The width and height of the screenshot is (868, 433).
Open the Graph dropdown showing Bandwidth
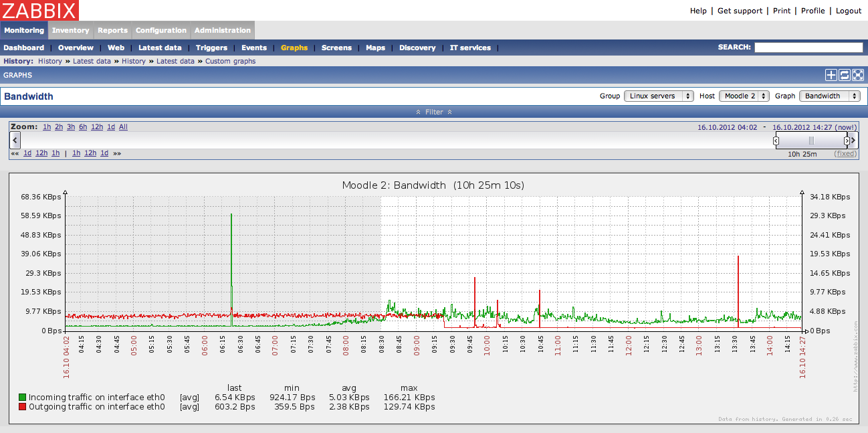pos(830,96)
